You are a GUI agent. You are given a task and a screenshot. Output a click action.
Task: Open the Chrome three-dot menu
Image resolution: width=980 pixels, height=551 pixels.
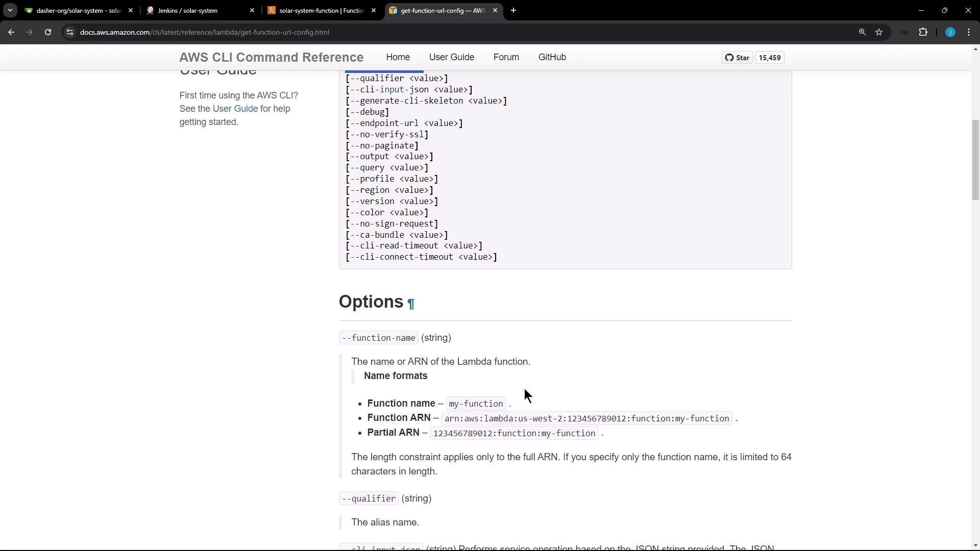point(969,32)
